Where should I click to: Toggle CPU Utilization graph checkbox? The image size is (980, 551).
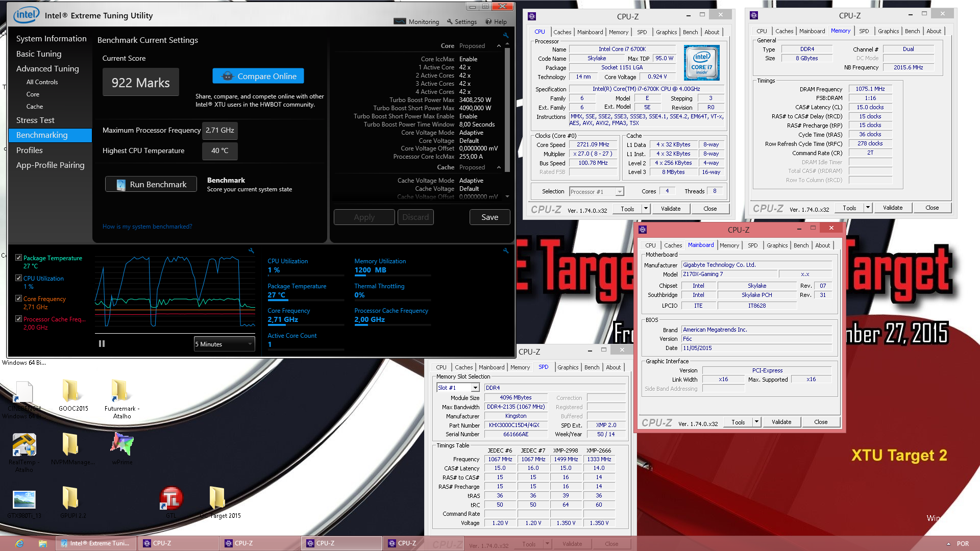point(18,278)
